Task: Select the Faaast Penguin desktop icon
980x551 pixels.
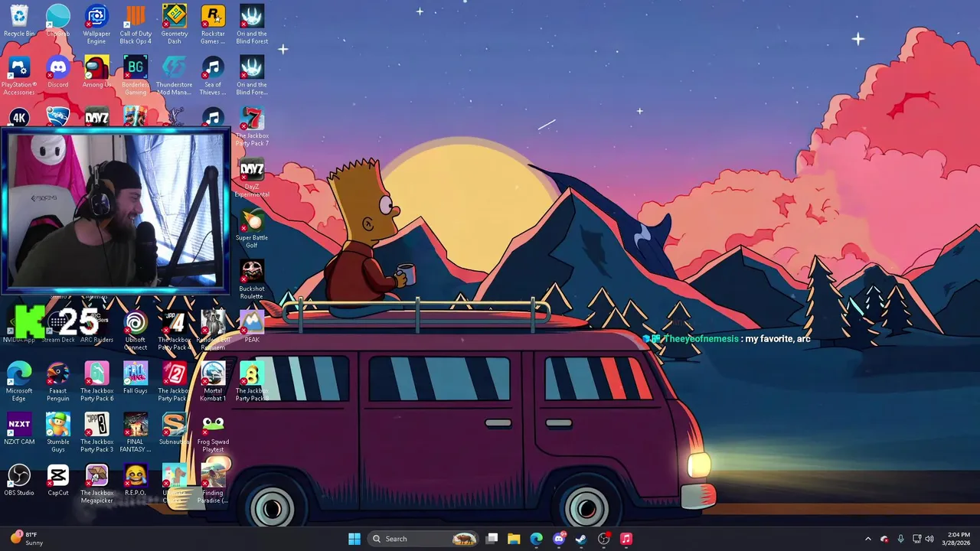Action: click(x=58, y=383)
